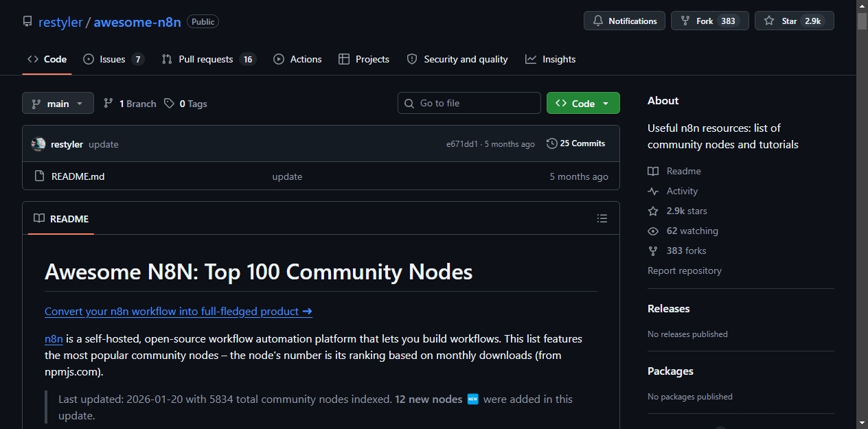Fork the repository
Image resolution: width=868 pixels, height=429 pixels.
pyautogui.click(x=709, y=21)
